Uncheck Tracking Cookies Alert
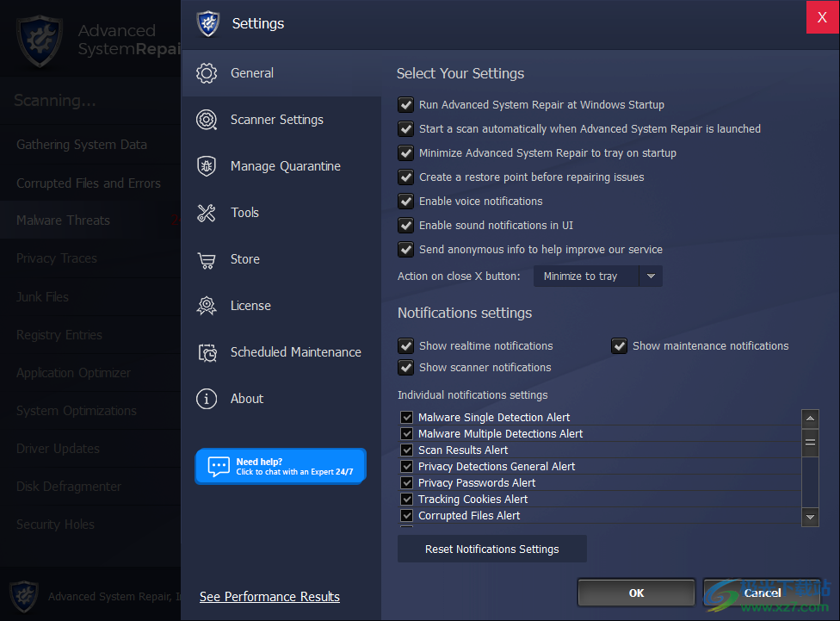Image resolution: width=840 pixels, height=621 pixels. click(406, 500)
